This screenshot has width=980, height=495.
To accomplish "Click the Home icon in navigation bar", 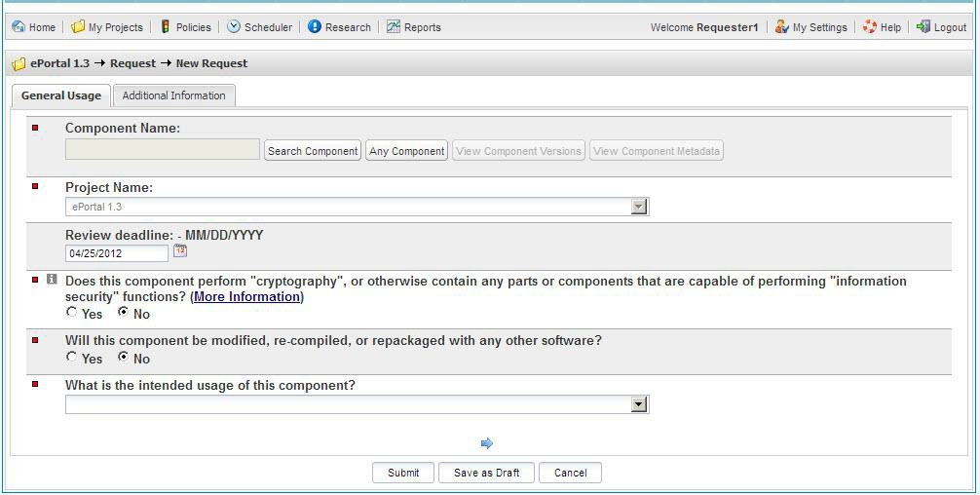I will 19,27.
